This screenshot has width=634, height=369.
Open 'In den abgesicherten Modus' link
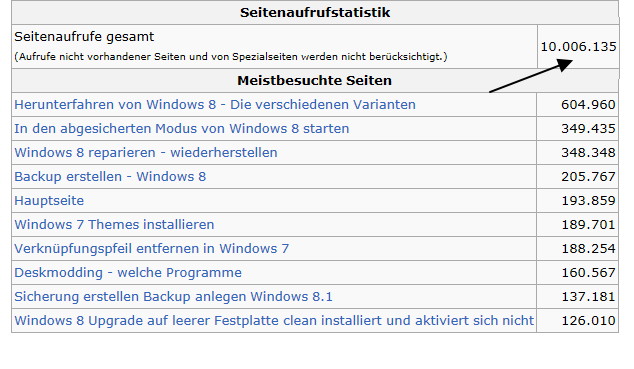tap(182, 129)
